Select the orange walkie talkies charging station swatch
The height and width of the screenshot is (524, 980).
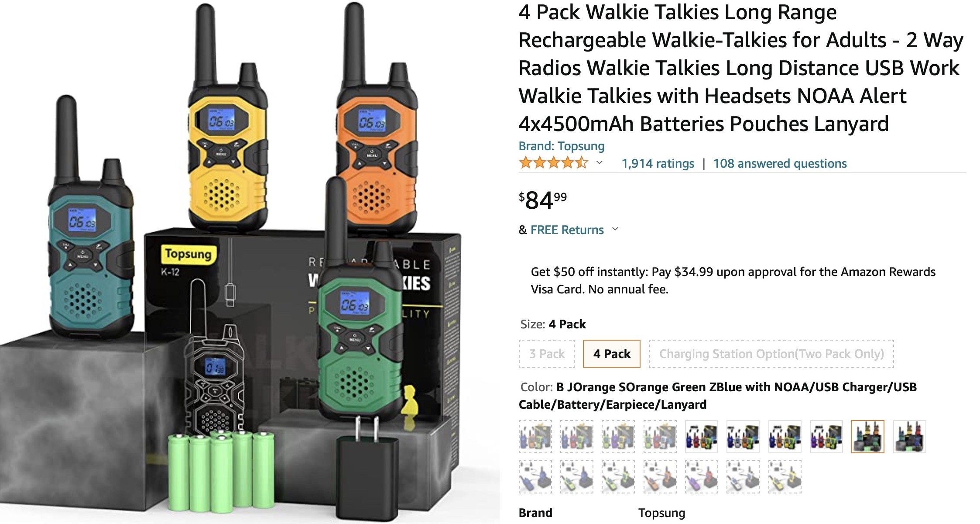point(660,477)
